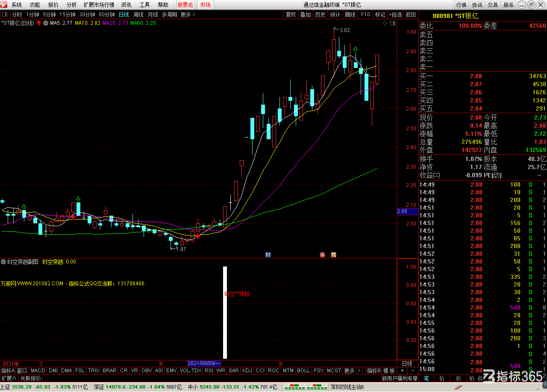Switch to 周线 weekly chart
The image size is (547, 392).
pos(138,15)
